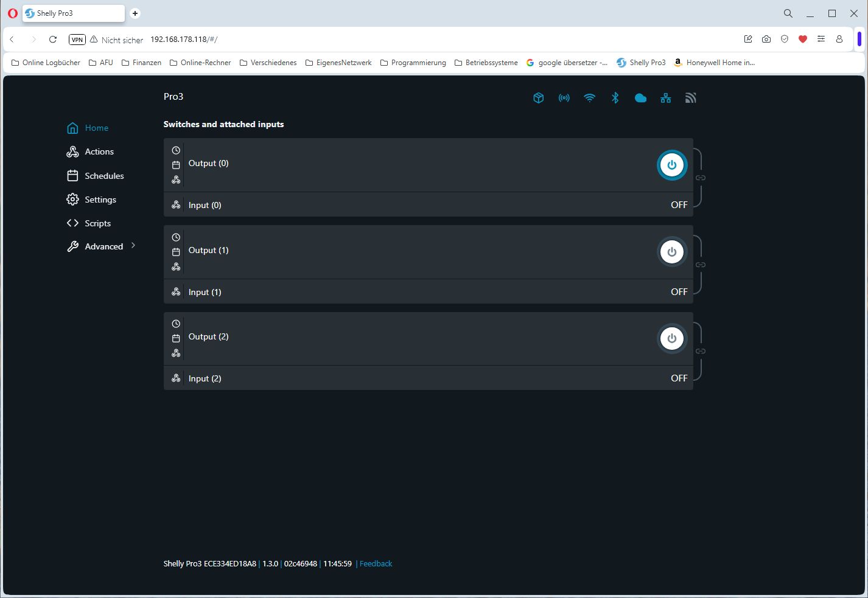Open the Finanzen bookmarks folder
Image resolution: width=868 pixels, height=598 pixels.
tap(141, 63)
